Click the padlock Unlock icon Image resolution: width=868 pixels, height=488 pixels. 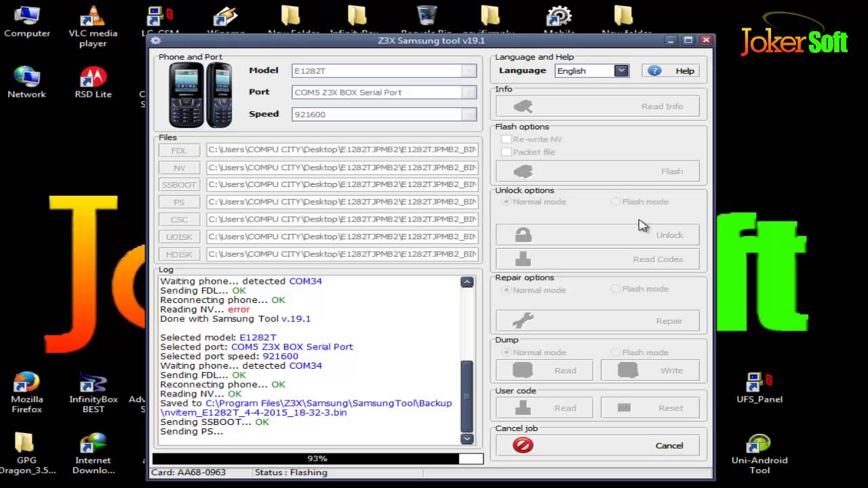(523, 235)
